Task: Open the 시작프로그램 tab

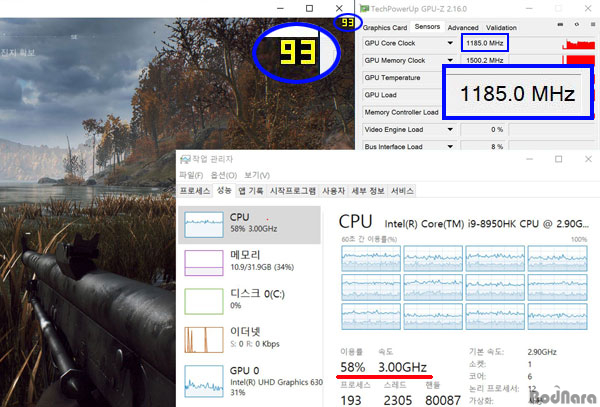Action: tap(293, 190)
